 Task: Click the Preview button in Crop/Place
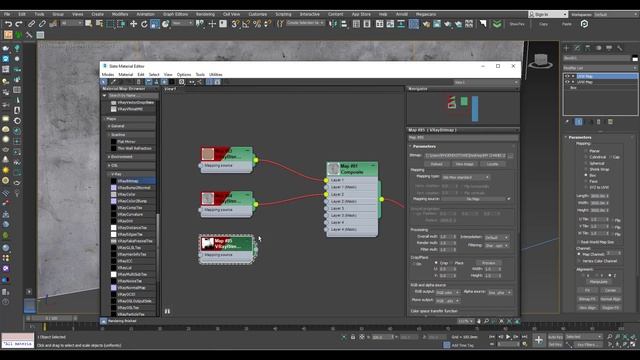pos(489,263)
